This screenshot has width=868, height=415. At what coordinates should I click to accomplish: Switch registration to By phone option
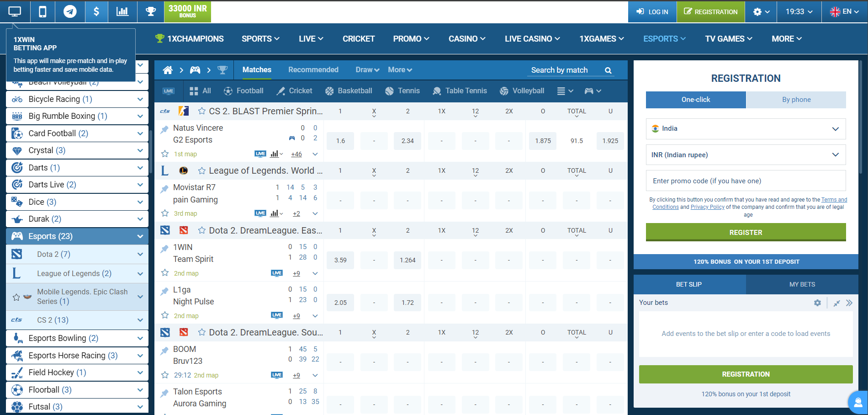click(796, 100)
